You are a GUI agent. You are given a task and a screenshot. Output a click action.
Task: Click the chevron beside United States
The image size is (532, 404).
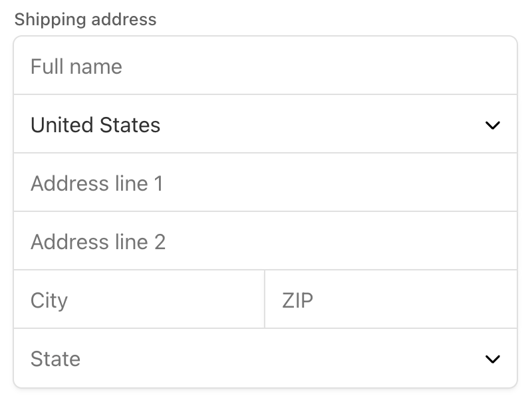click(x=492, y=125)
